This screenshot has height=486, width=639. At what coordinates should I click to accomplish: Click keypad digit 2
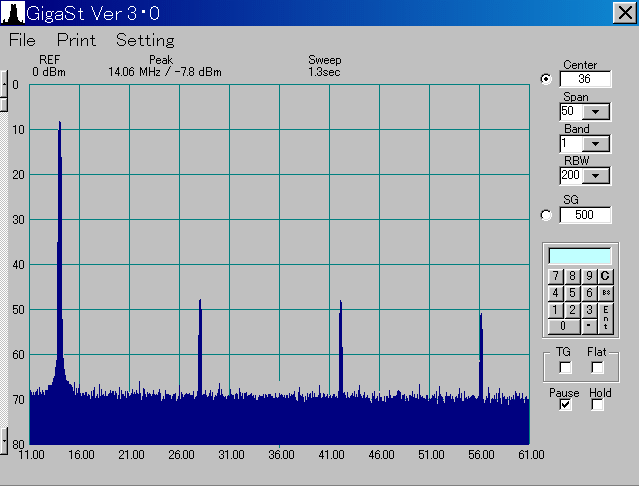point(572,310)
